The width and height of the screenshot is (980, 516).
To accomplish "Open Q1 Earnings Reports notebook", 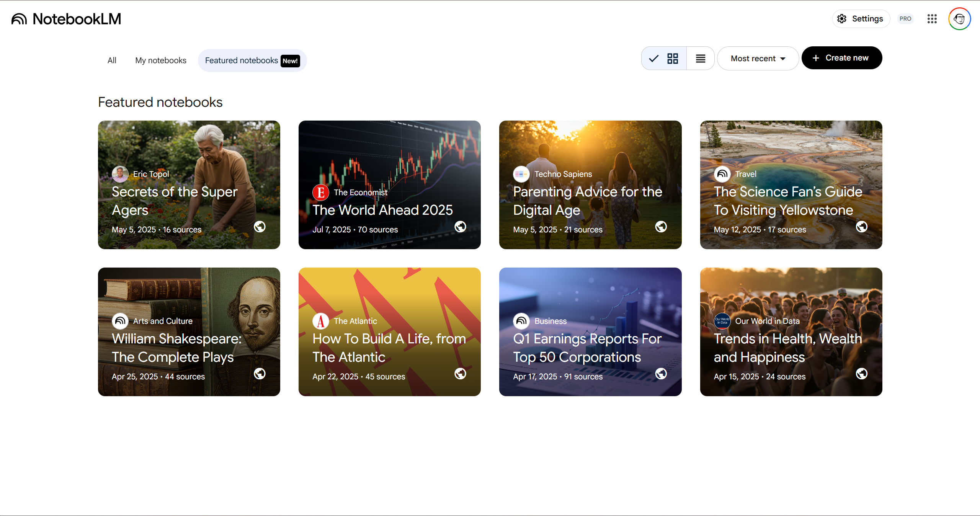I will pos(590,332).
